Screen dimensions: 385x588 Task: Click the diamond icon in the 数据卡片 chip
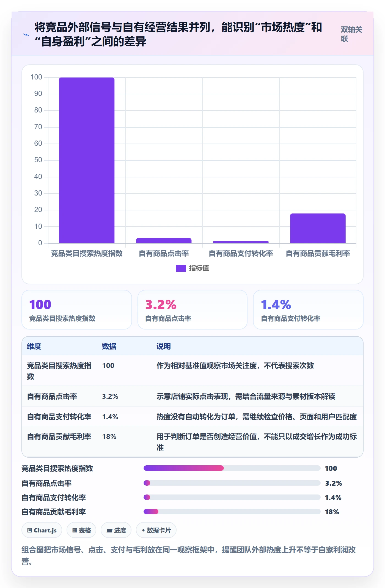143,530
